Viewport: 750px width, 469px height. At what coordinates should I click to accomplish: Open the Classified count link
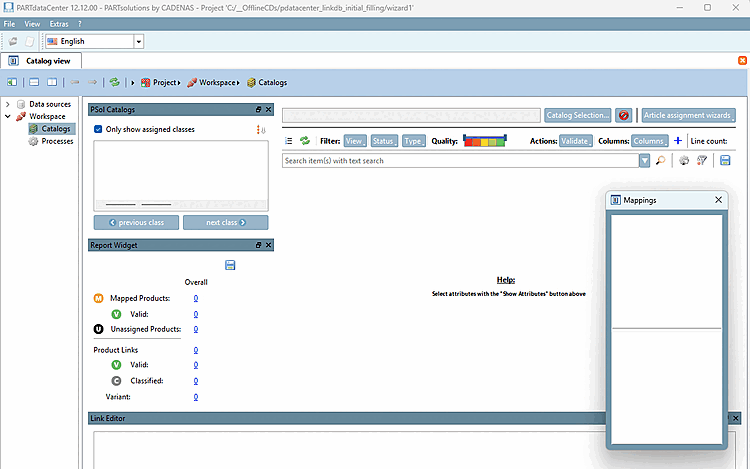[x=196, y=381]
